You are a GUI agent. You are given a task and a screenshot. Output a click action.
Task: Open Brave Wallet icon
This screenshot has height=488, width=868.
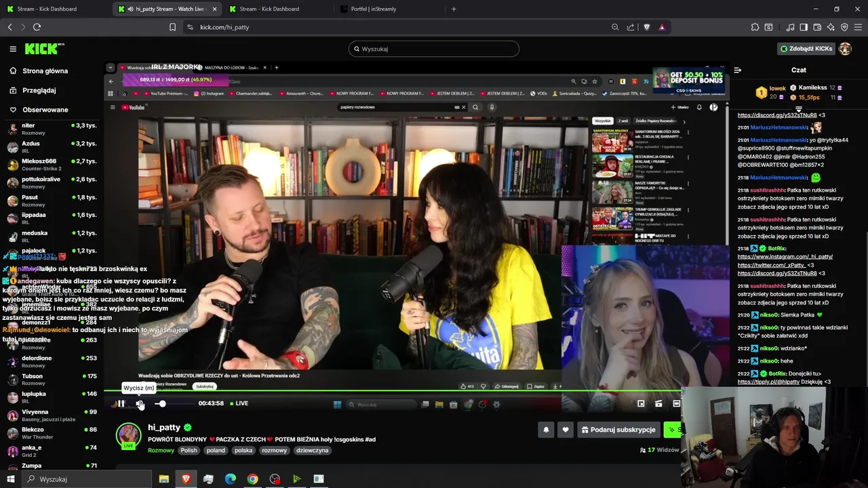click(817, 27)
